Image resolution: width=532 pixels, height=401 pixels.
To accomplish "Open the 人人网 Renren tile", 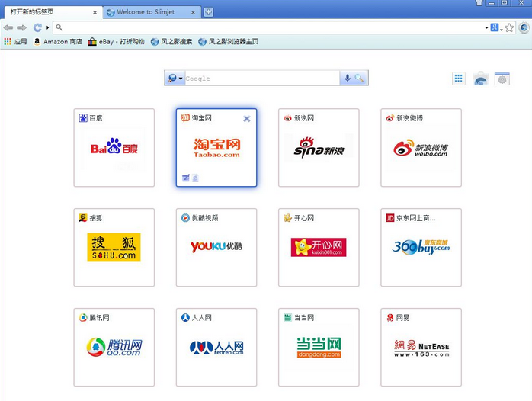I will pyautogui.click(x=216, y=347).
